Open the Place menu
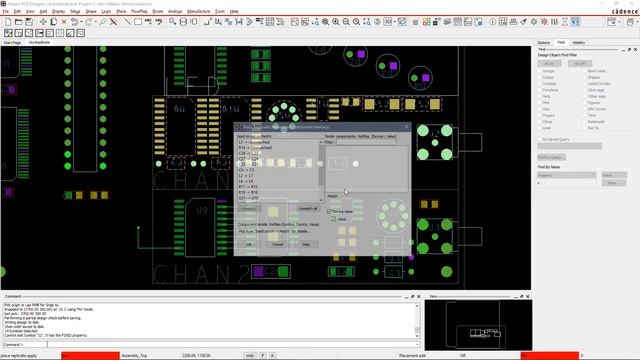 [x=121, y=11]
